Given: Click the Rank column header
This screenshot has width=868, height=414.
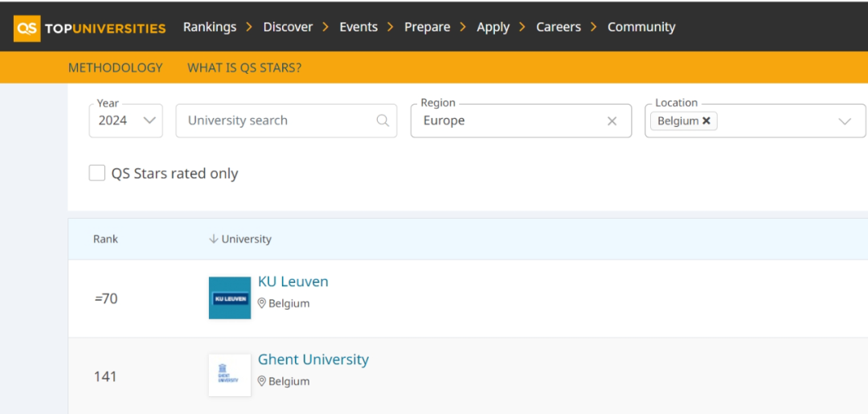Looking at the screenshot, I should pos(106,239).
